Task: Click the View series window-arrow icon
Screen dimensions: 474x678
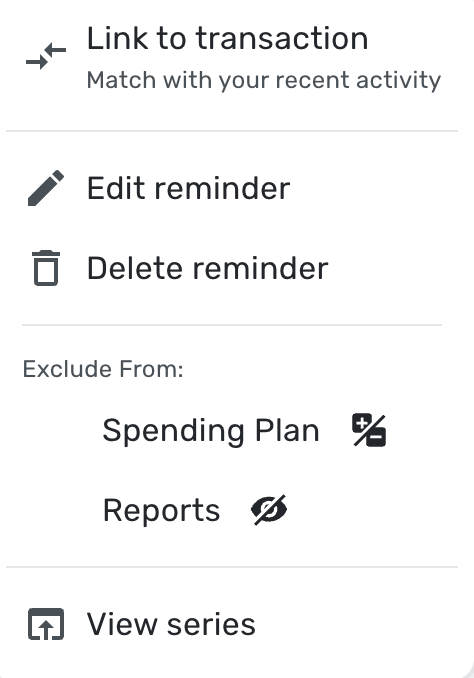Action: click(46, 624)
